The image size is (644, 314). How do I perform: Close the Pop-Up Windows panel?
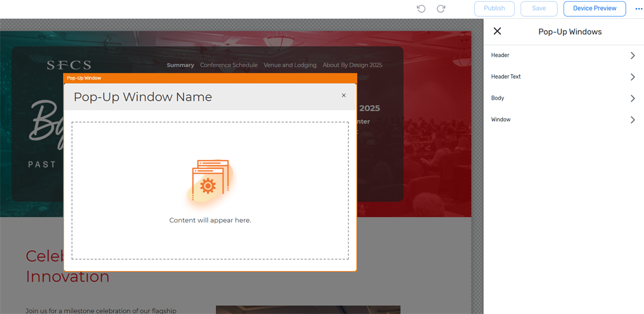point(497,31)
